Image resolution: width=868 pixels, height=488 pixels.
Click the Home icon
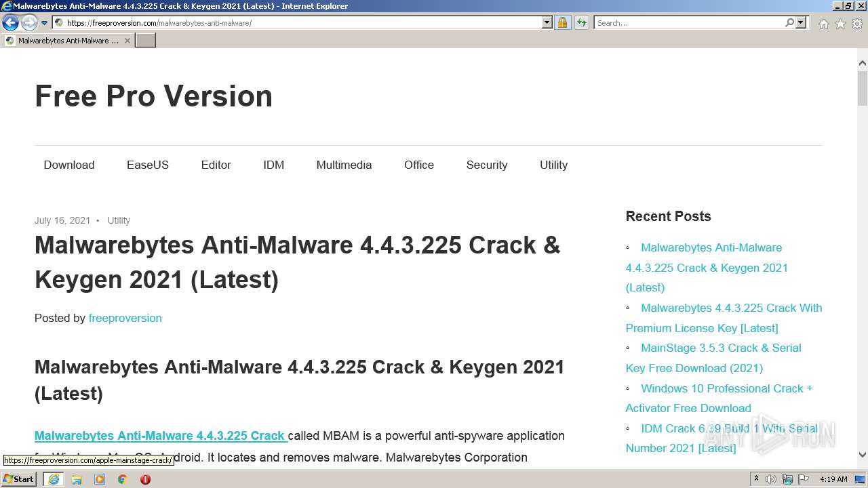tap(823, 24)
